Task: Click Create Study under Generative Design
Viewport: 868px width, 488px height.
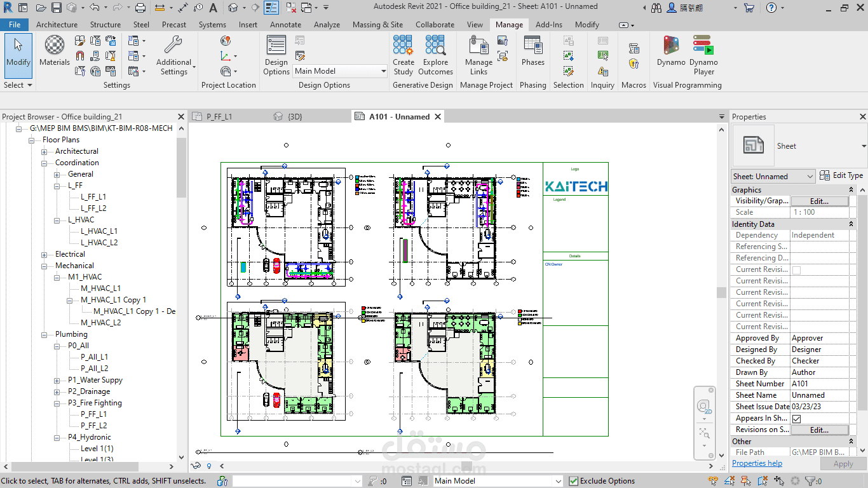Action: click(x=403, y=54)
